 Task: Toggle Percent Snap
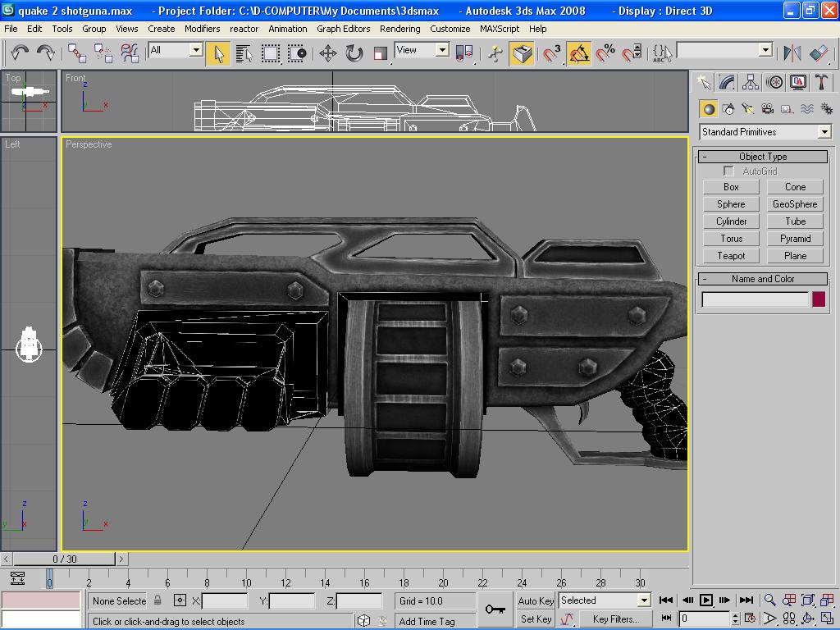(x=605, y=53)
